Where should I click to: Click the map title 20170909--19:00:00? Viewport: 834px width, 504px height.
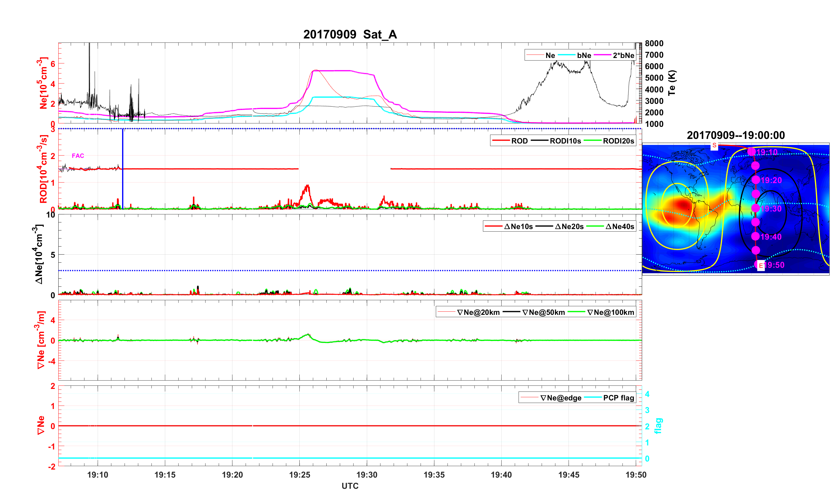pos(735,135)
